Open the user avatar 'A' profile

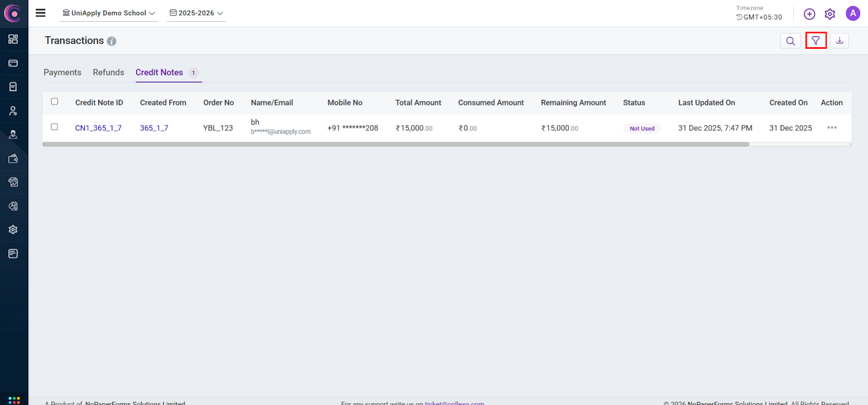click(x=852, y=14)
